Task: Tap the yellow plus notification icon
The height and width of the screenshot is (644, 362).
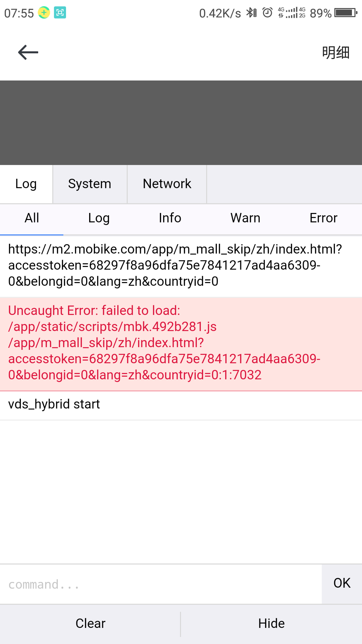Action: [x=44, y=13]
